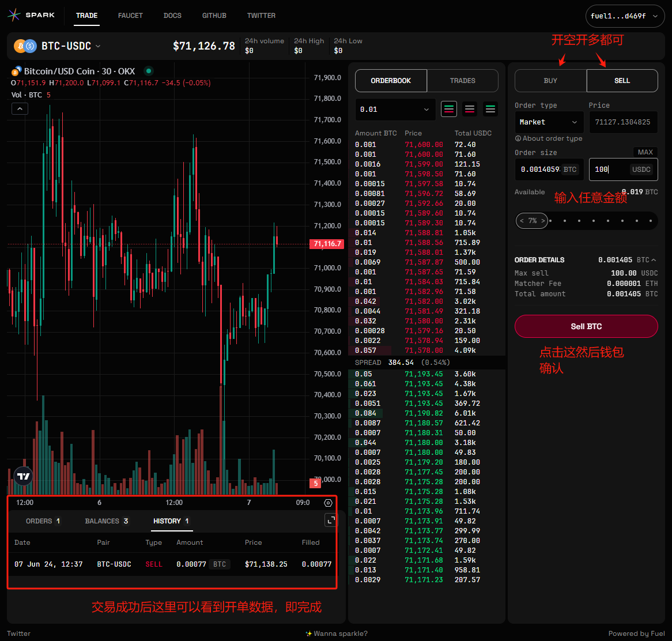
Task: Click the sell order priced 71,578.00
Action: click(427, 350)
